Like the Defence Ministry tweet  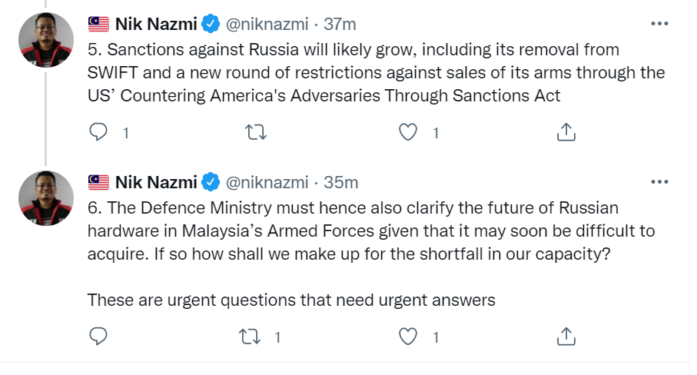pos(408,336)
